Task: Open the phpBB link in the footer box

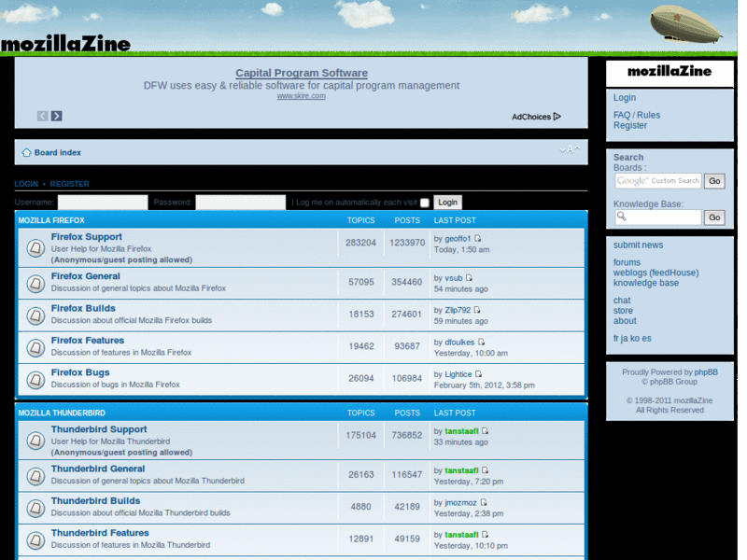Action: click(706, 372)
